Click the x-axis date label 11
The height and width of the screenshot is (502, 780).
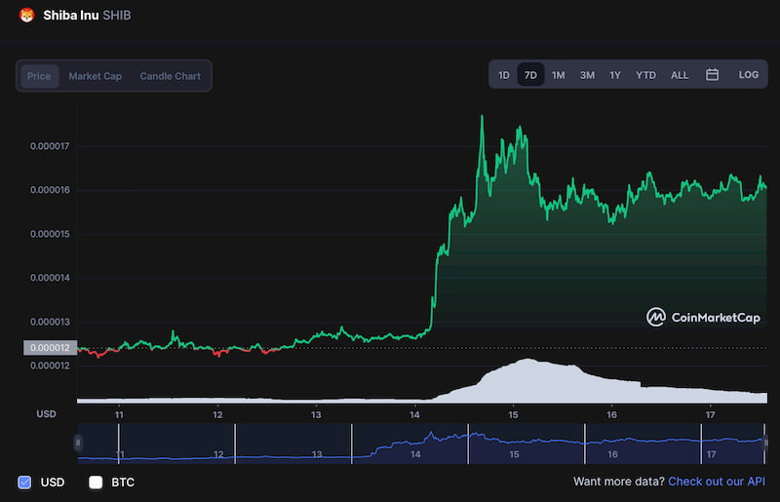click(x=119, y=414)
